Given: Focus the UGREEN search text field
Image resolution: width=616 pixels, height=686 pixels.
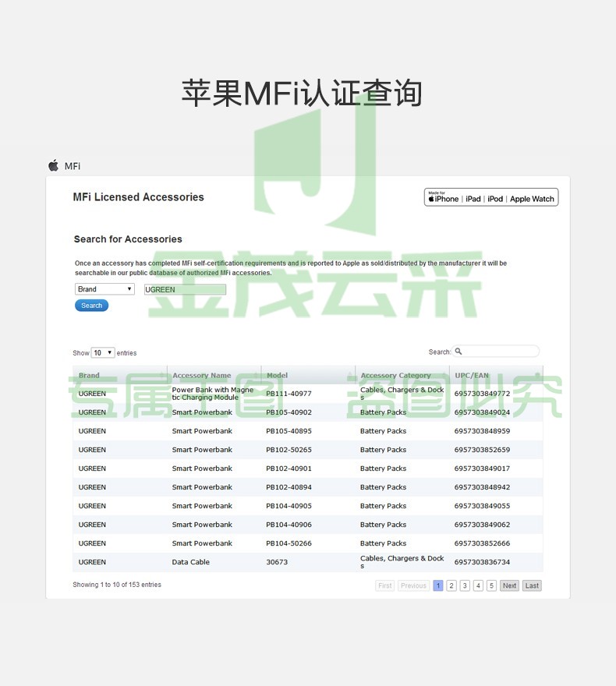Looking at the screenshot, I should 185,290.
